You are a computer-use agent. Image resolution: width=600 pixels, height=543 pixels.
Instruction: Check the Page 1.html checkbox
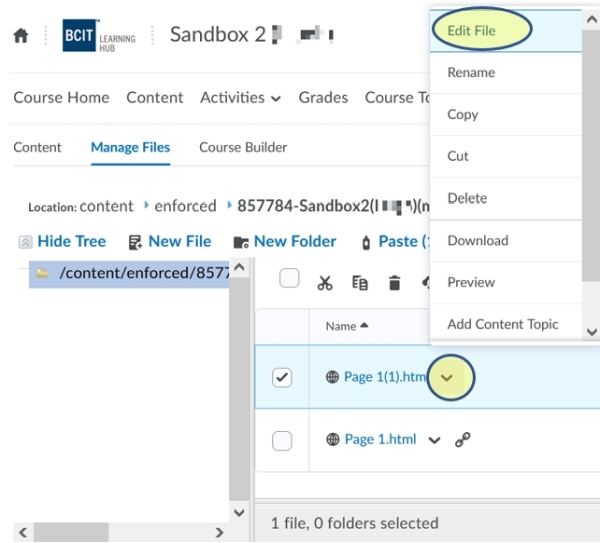[282, 441]
